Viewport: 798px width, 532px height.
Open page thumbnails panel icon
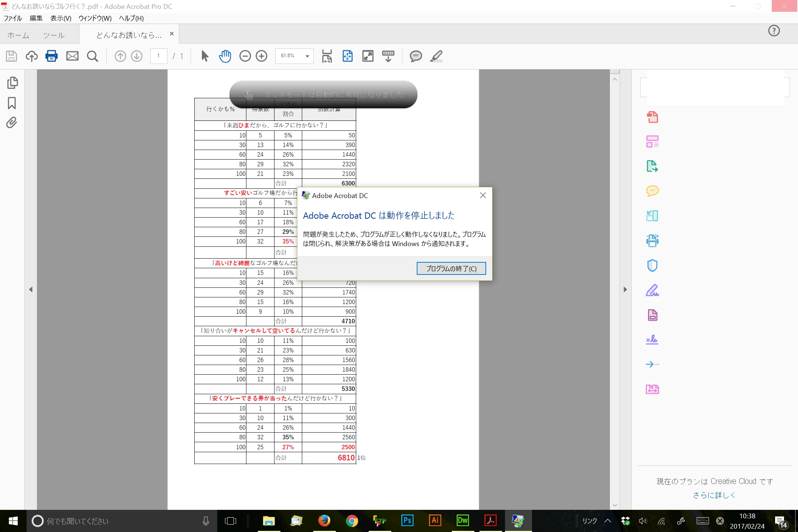pos(13,83)
